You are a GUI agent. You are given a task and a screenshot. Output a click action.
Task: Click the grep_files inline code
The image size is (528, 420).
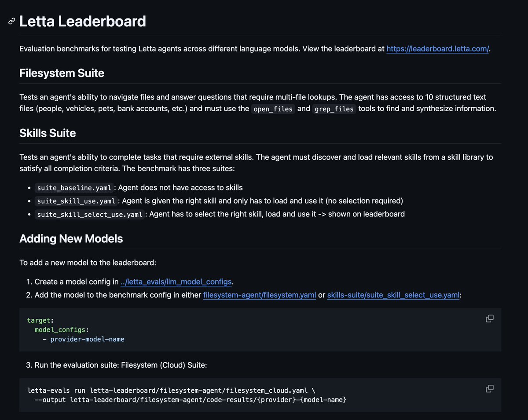[334, 109]
